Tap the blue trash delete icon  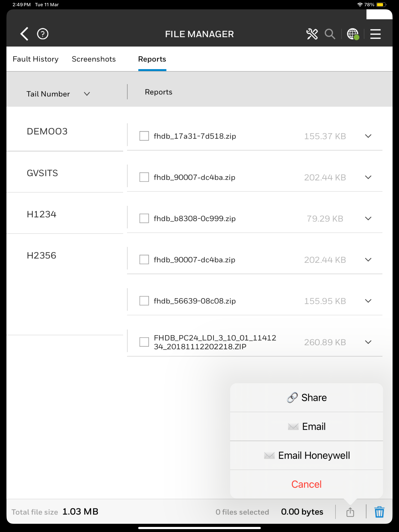tap(379, 512)
